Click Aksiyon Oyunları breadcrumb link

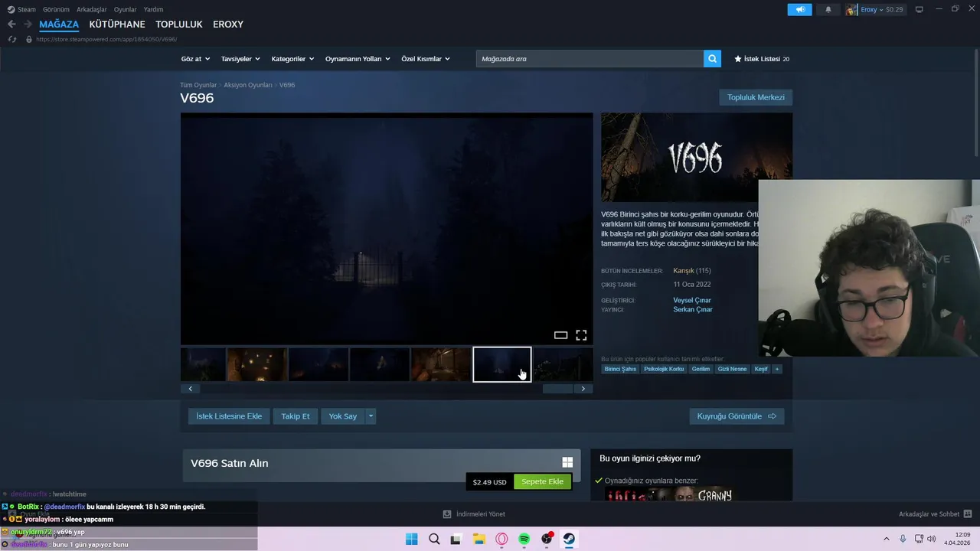(x=248, y=85)
